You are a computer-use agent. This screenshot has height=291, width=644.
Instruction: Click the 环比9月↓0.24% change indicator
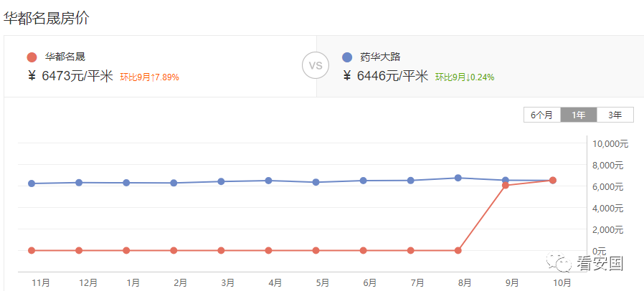tap(465, 77)
